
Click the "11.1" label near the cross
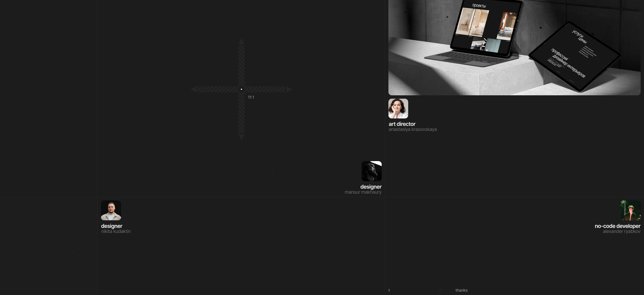[x=251, y=97]
